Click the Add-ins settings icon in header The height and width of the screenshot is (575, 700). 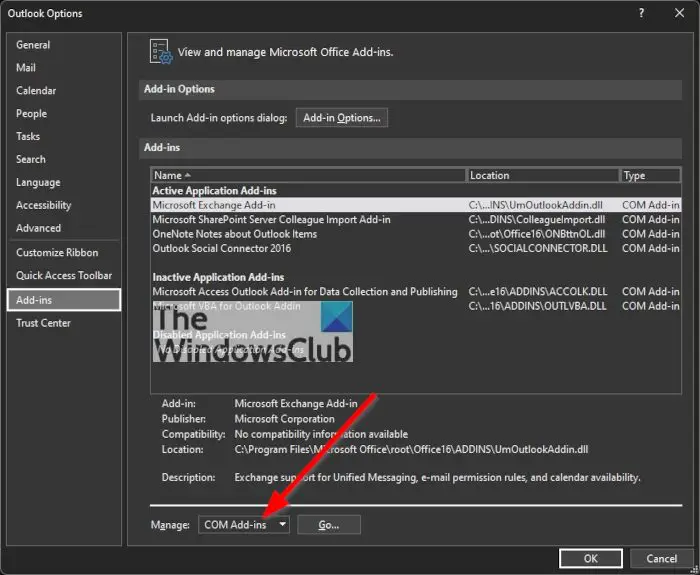(x=161, y=52)
